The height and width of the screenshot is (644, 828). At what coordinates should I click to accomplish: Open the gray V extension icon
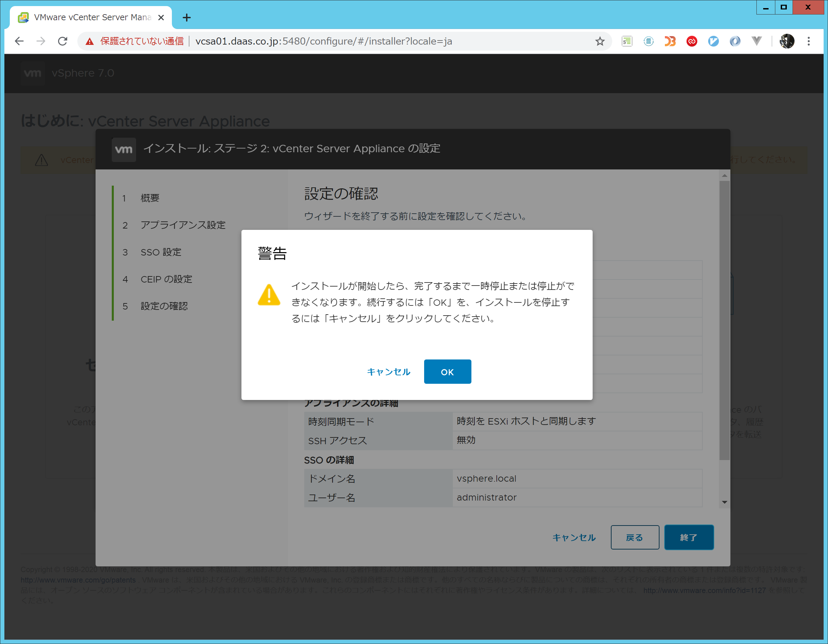pos(756,41)
